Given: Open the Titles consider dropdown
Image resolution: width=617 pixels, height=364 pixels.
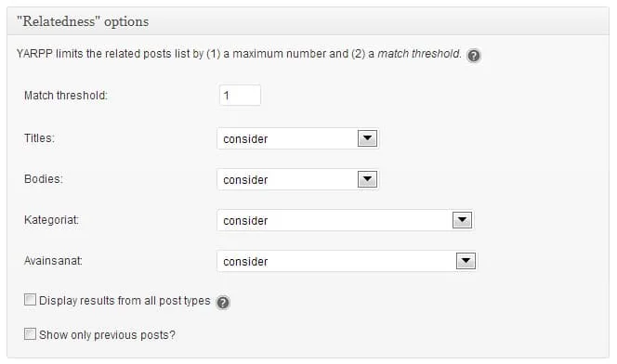Looking at the screenshot, I should [x=298, y=138].
